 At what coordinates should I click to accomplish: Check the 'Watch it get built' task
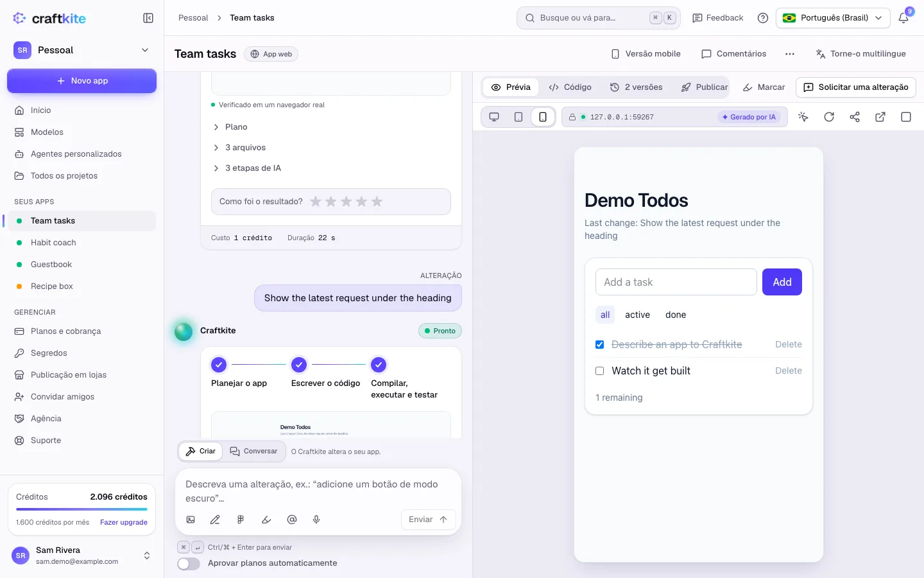(600, 371)
